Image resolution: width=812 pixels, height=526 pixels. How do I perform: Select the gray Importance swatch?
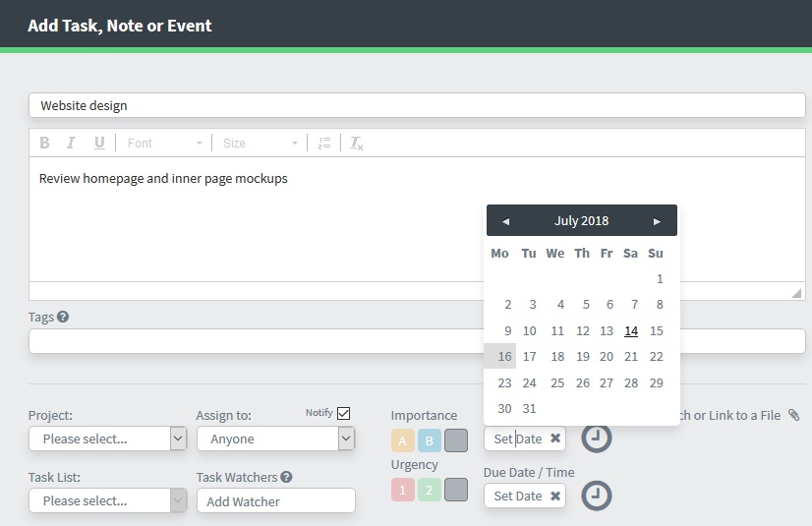456,440
